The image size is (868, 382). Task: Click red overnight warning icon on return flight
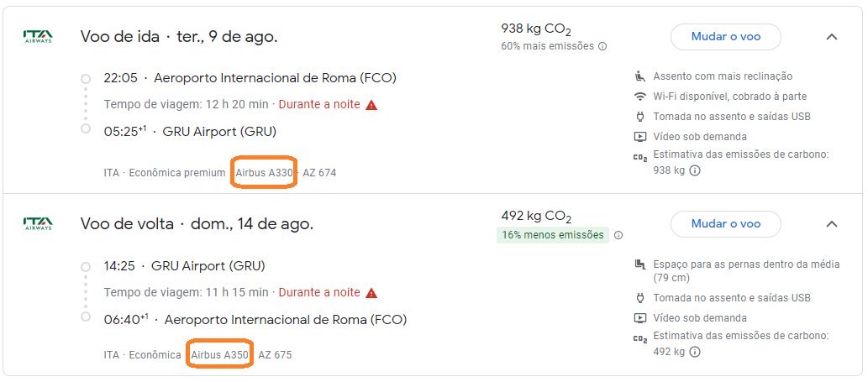pos(371,292)
